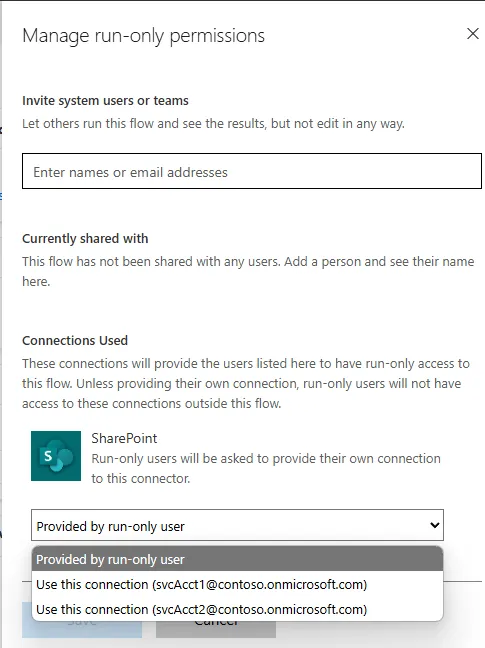Click the 'Run-only users will be asked' description
Screen dimensions: 485x648
pos(266,468)
